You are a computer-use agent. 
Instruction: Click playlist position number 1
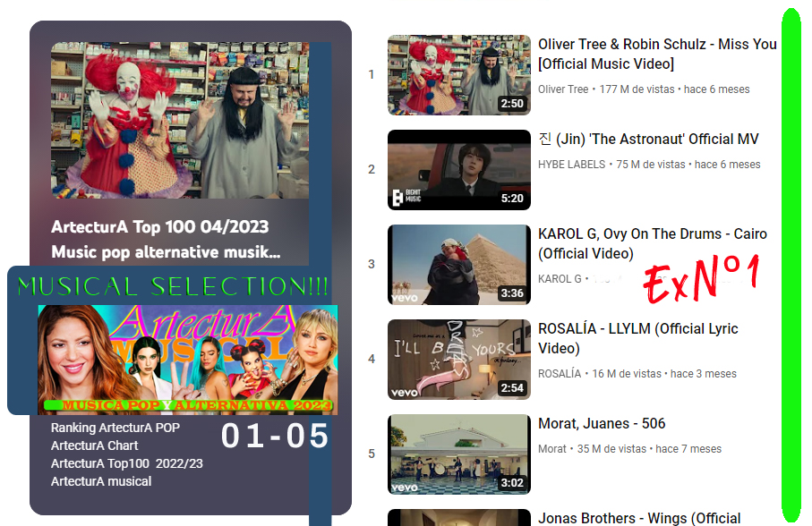click(x=372, y=74)
